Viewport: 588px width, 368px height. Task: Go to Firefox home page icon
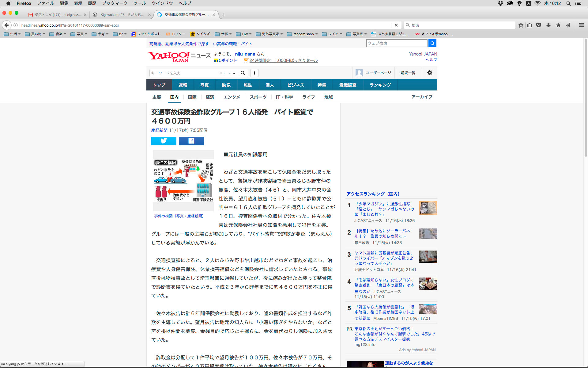[x=558, y=25]
